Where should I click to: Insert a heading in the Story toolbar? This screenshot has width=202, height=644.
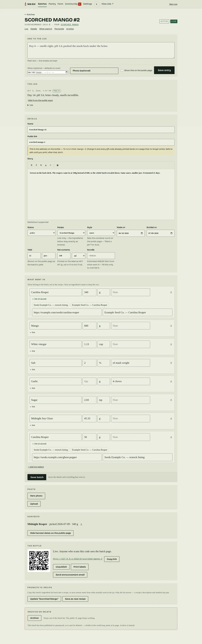(x=41, y=165)
